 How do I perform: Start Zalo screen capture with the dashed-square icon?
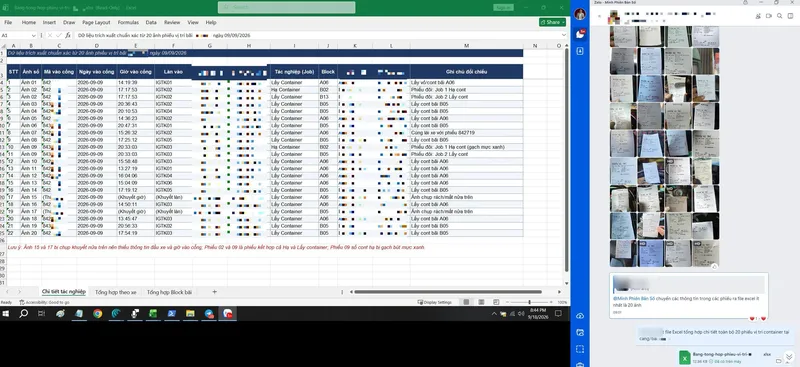pyautogui.click(x=580, y=349)
